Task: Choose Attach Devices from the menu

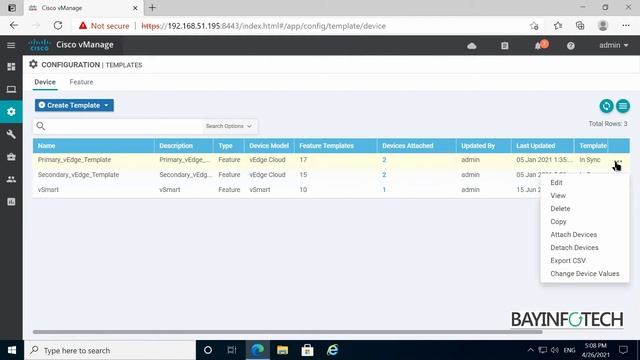Action: 573,235
